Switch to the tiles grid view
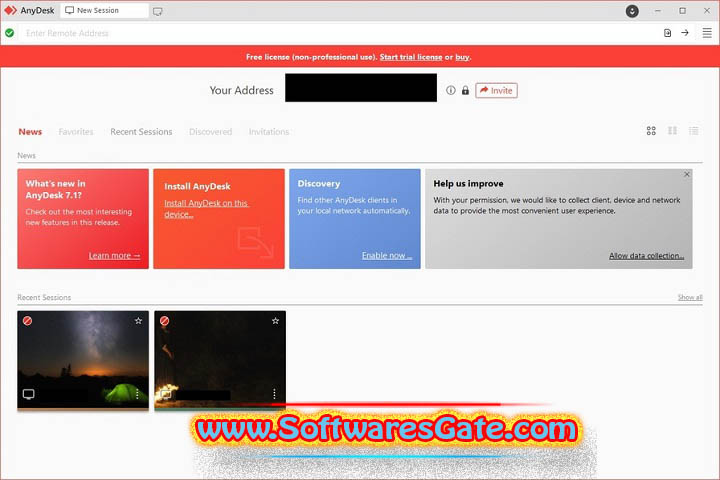This screenshot has height=480, width=720. point(651,131)
